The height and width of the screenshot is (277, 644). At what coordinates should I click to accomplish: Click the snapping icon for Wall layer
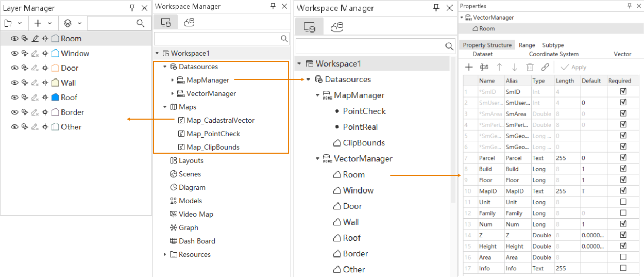point(45,83)
